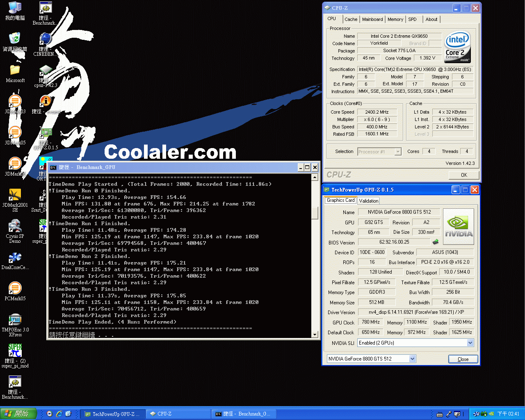The image size is (525, 420).
Task: Launch 3DMark2001 SE shortcut
Action: point(15,200)
